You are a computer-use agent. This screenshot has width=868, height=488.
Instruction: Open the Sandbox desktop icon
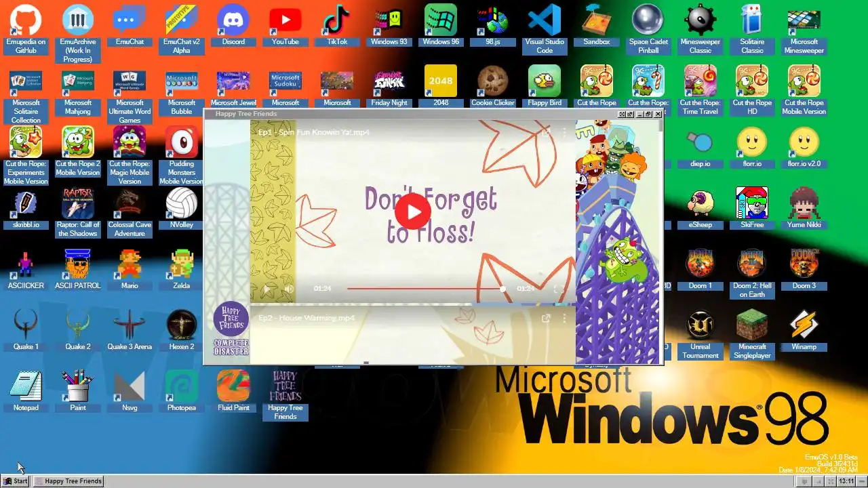pyautogui.click(x=597, y=25)
